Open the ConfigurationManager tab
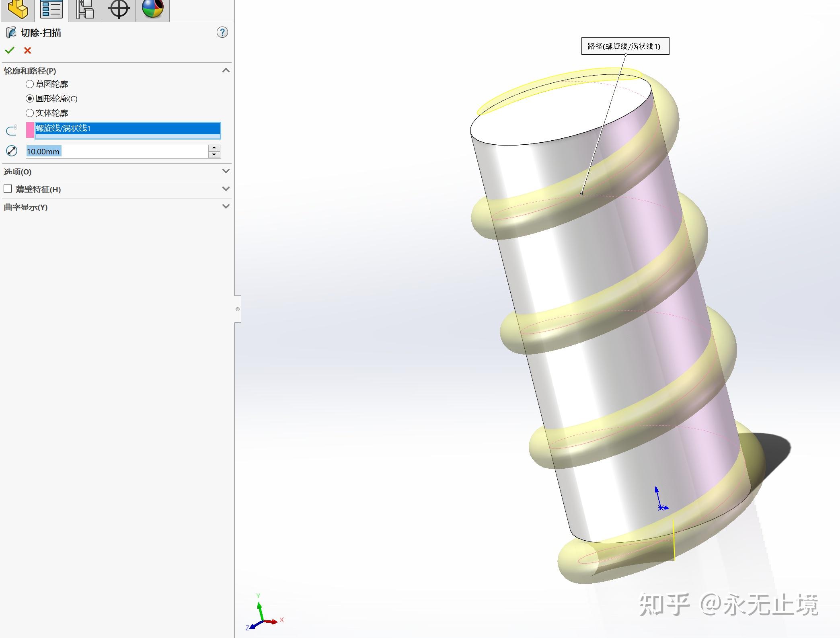This screenshot has width=840, height=638. coord(85,10)
